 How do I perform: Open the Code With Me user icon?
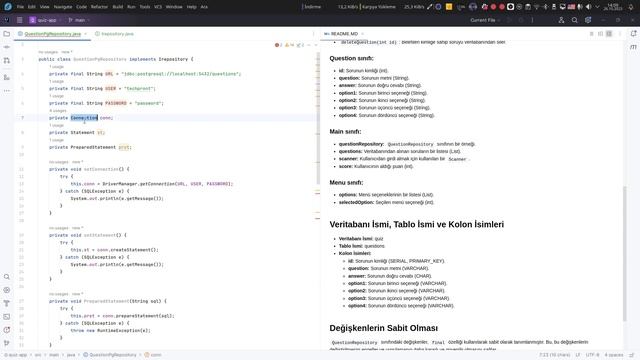[561, 20]
